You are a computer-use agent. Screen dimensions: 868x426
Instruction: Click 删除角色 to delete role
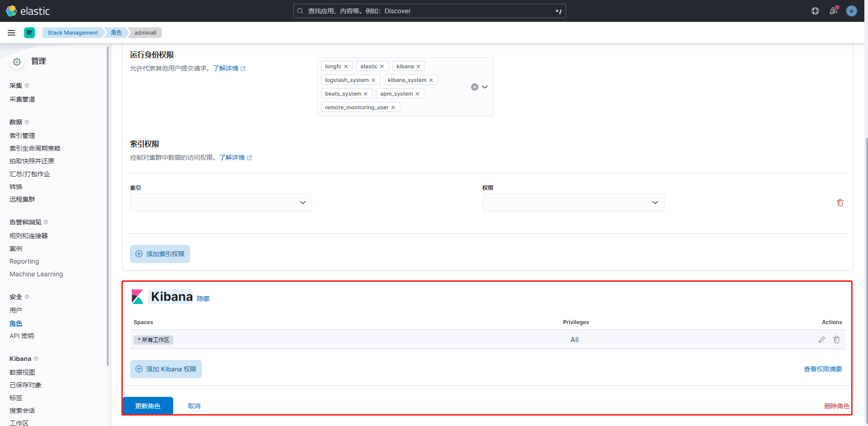click(x=837, y=406)
